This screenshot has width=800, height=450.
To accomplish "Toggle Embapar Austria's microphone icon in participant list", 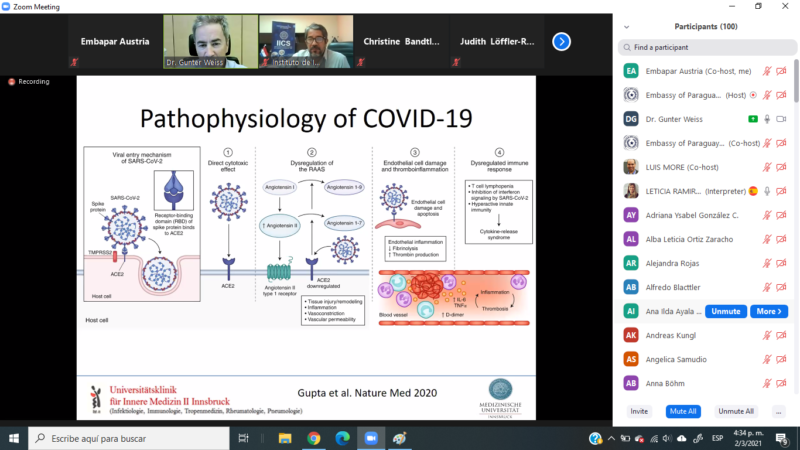I will (767, 71).
